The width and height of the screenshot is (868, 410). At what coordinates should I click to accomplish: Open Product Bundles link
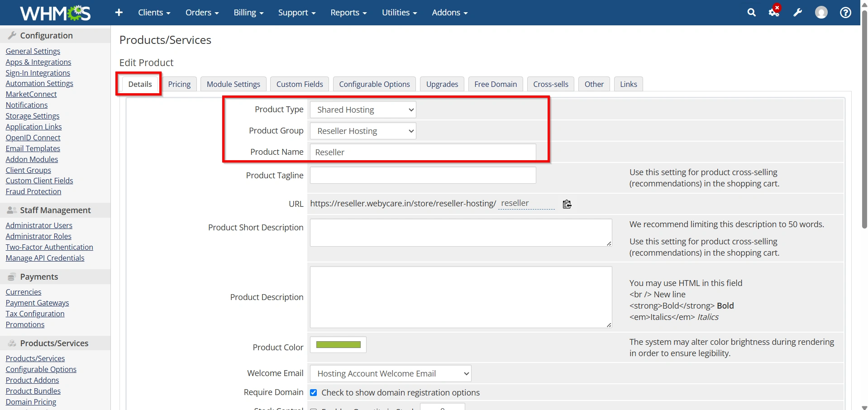[x=33, y=391]
